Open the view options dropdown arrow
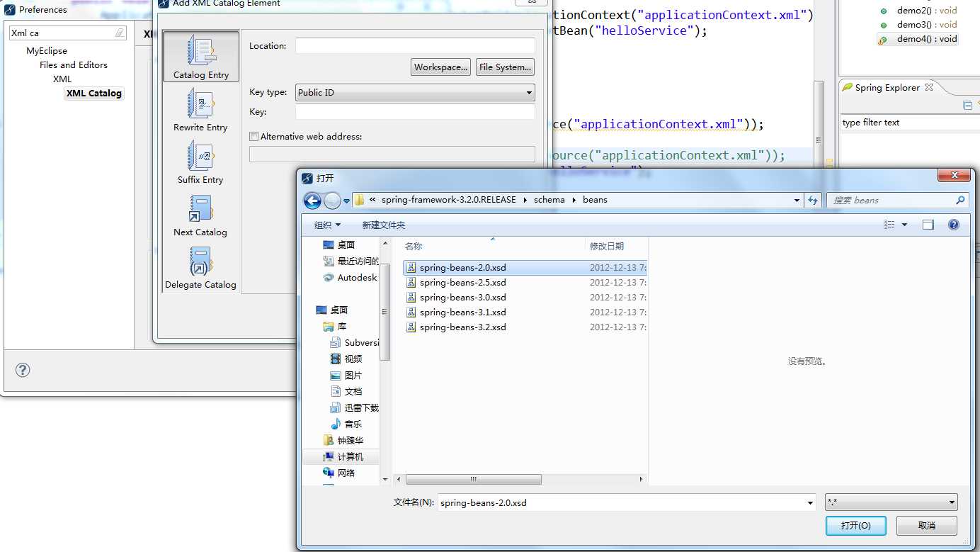Viewport: 980px width, 552px height. click(x=905, y=225)
